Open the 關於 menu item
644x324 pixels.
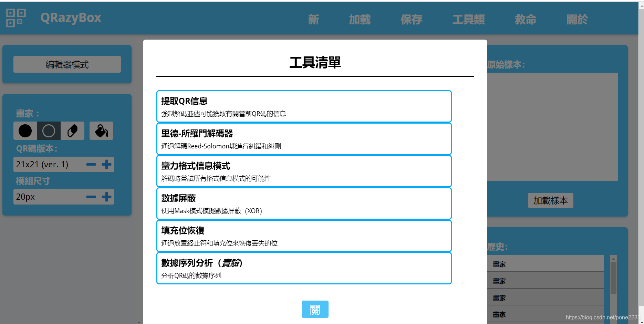click(x=577, y=20)
